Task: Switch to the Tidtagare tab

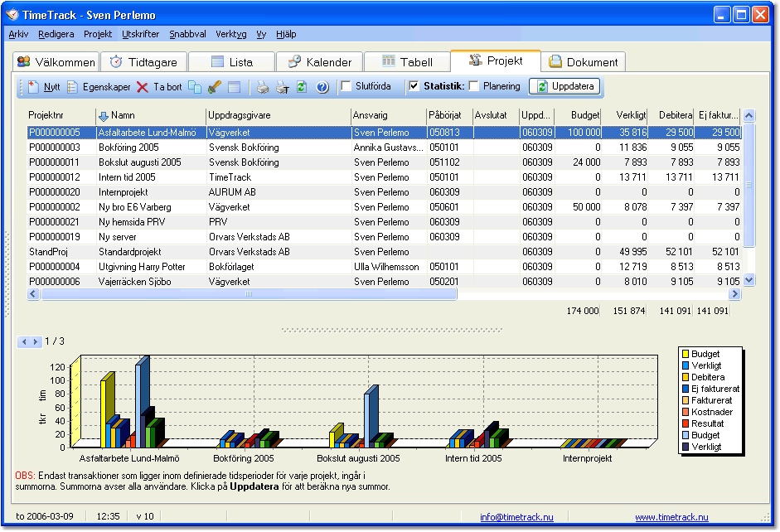Action: [x=143, y=62]
